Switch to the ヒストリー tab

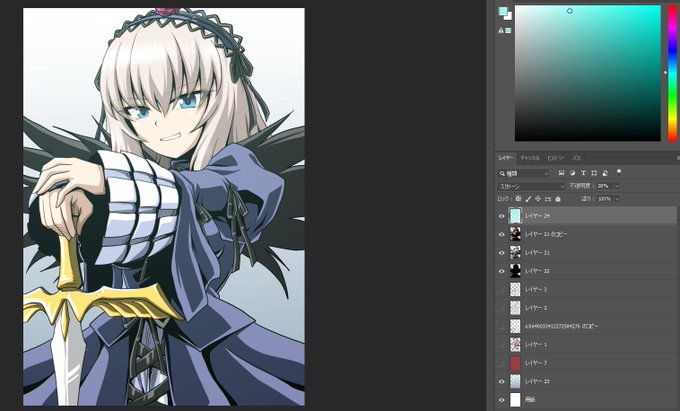tap(556, 158)
